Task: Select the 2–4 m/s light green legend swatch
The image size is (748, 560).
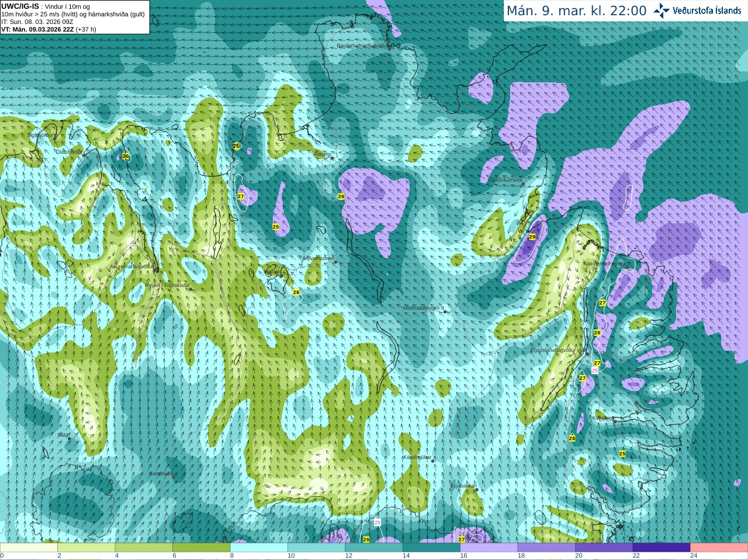Action: [86, 548]
